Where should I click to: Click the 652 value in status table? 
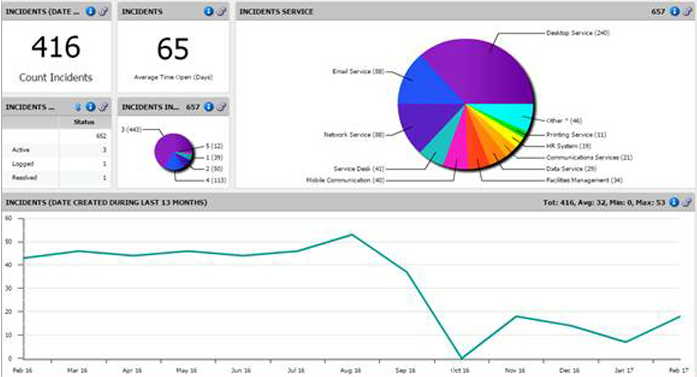(101, 136)
